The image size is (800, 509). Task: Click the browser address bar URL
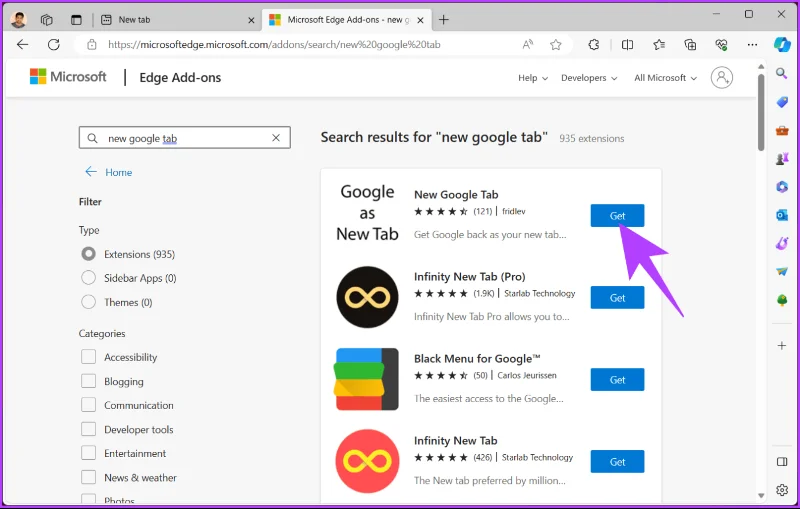point(274,44)
